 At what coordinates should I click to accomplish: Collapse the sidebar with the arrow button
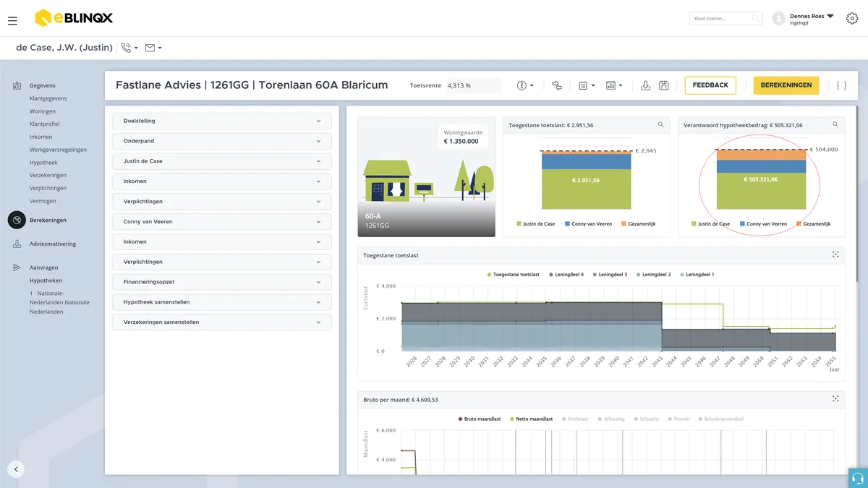16,468
